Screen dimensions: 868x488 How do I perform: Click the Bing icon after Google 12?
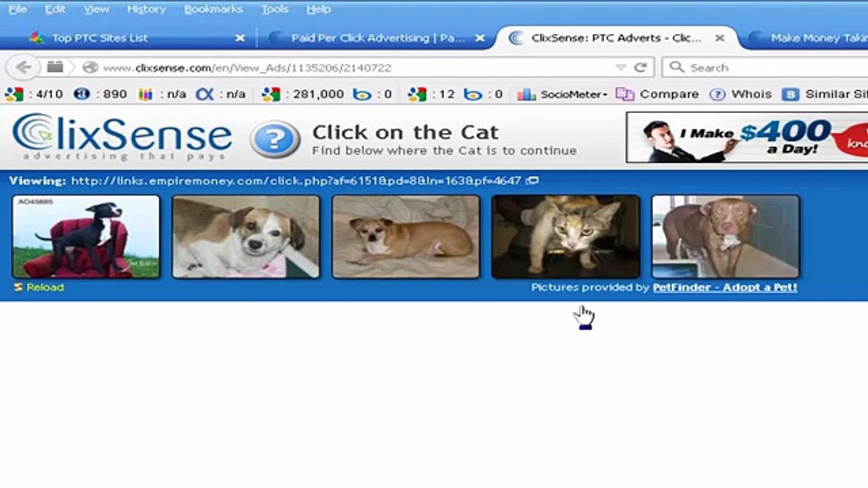473,94
